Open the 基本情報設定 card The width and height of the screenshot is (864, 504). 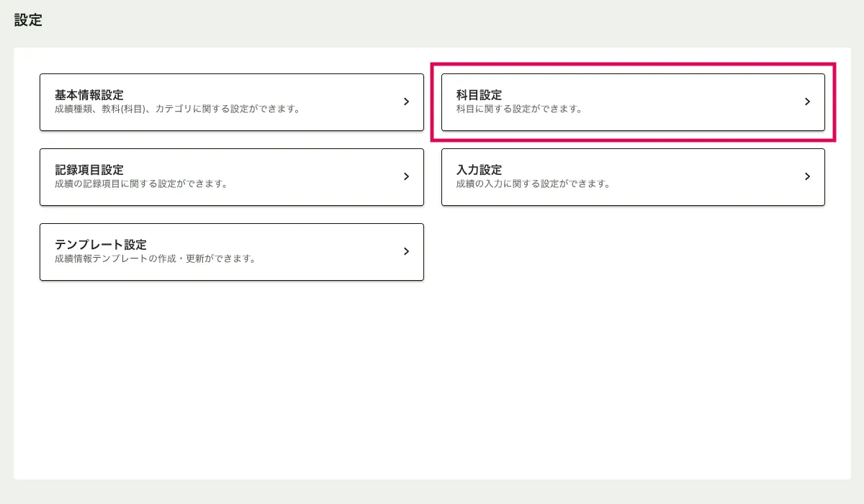pyautogui.click(x=231, y=102)
